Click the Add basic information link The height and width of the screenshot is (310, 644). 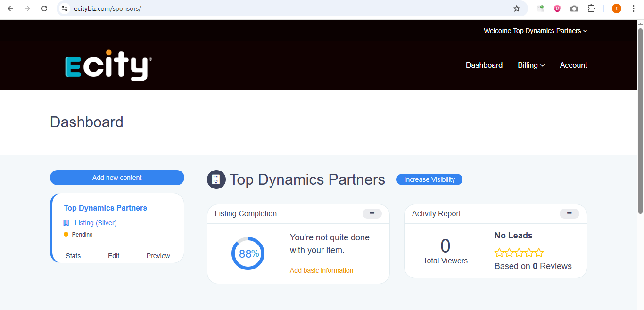[322, 270]
